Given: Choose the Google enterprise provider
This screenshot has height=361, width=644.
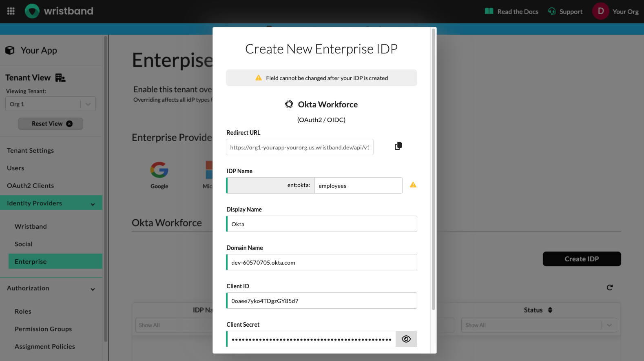Looking at the screenshot, I should (x=159, y=175).
